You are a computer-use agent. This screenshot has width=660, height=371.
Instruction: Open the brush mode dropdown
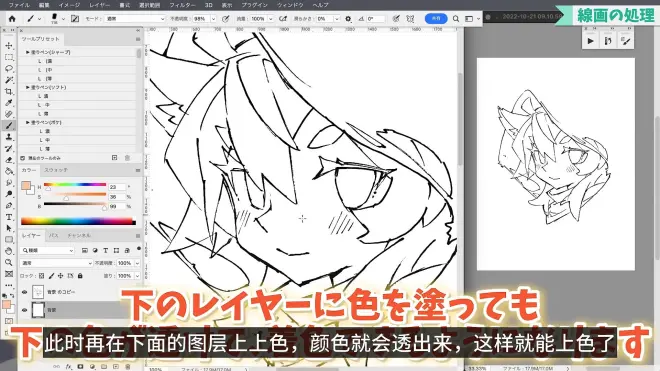point(135,19)
